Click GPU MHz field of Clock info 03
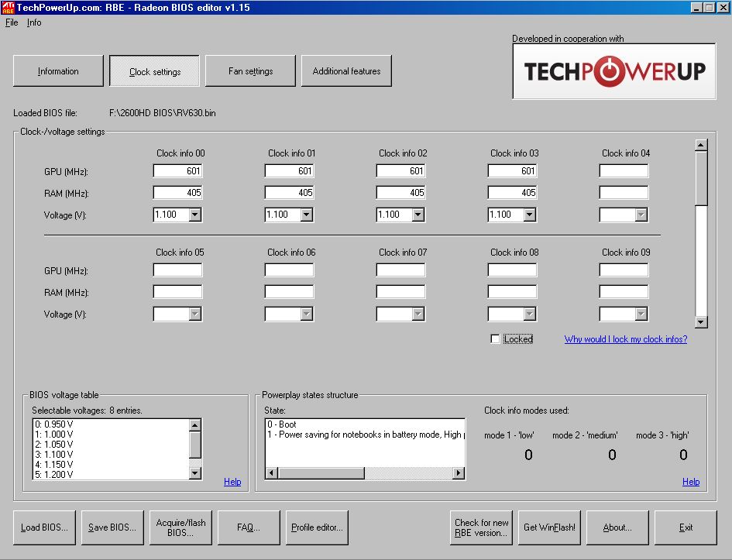This screenshot has height=560, width=732. [x=512, y=171]
